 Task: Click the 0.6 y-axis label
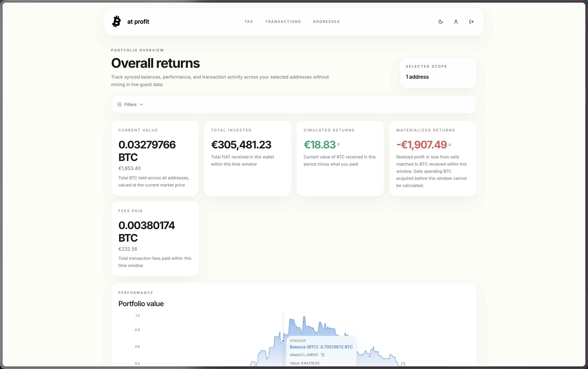137,346
